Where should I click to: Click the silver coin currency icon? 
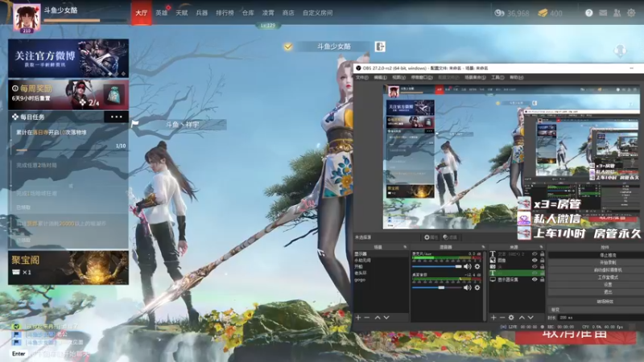point(499,13)
